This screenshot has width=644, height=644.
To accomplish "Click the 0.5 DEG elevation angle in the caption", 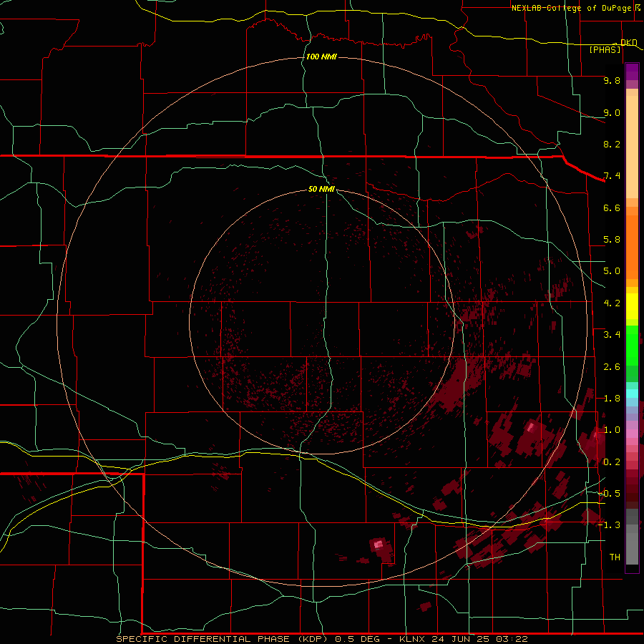I will click(x=360, y=639).
